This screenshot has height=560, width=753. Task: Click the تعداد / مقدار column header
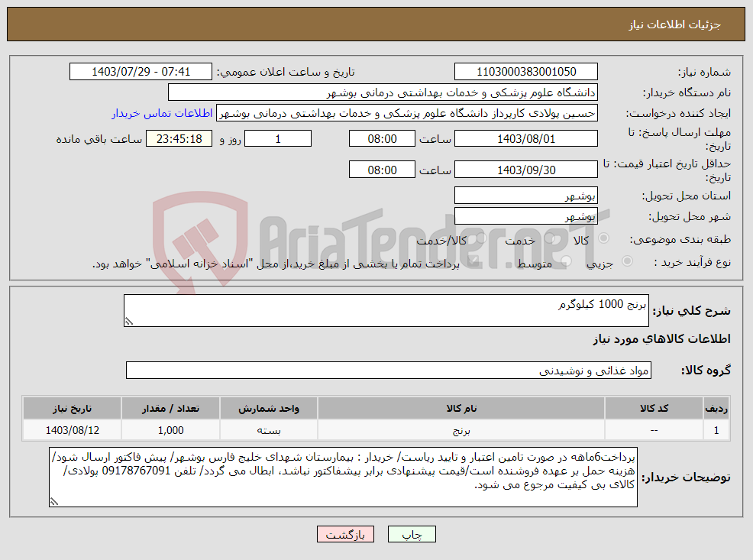(170, 408)
